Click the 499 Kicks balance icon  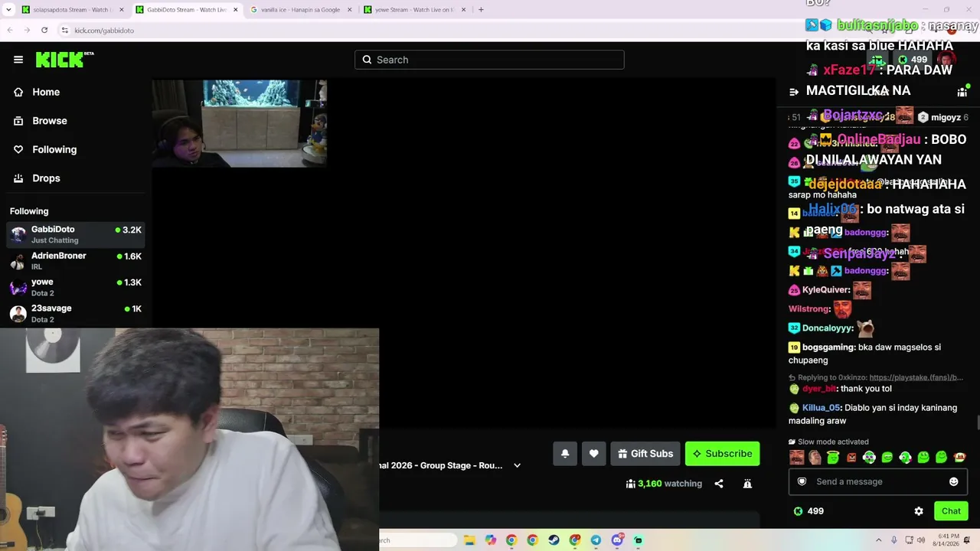click(x=798, y=511)
